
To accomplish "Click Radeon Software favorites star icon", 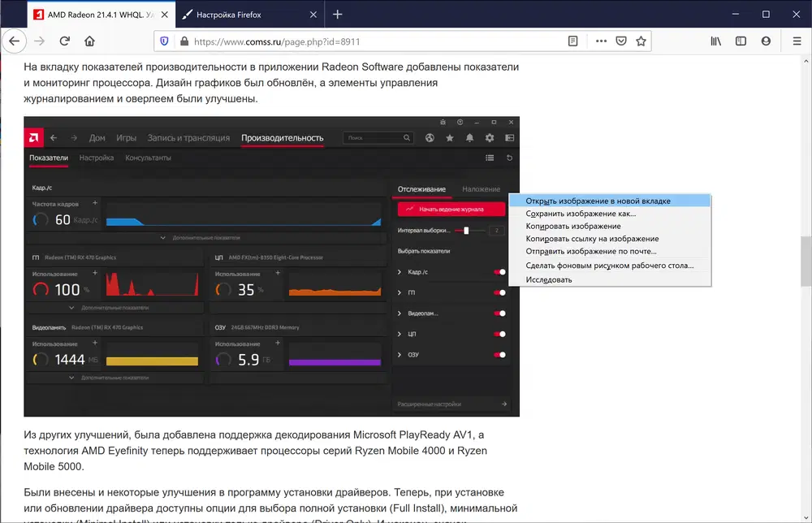I will point(450,138).
